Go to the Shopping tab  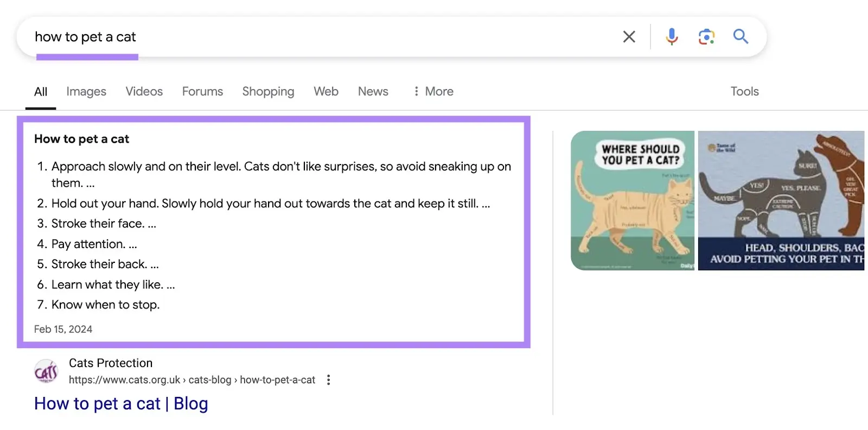268,91
